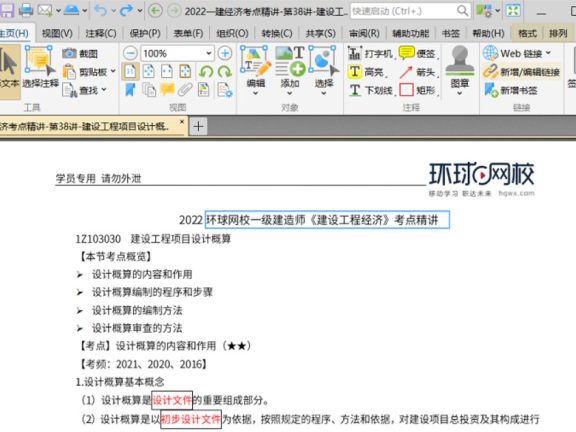This screenshot has height=432, width=576.
Task: Click the red-boxed 初步设计文件 text
Action: click(x=191, y=419)
